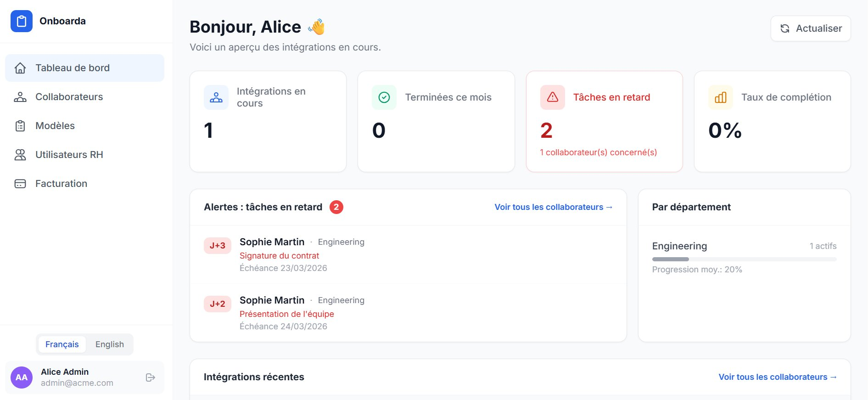Click the Alice Admin user name
This screenshot has height=400, width=868.
[x=65, y=372]
